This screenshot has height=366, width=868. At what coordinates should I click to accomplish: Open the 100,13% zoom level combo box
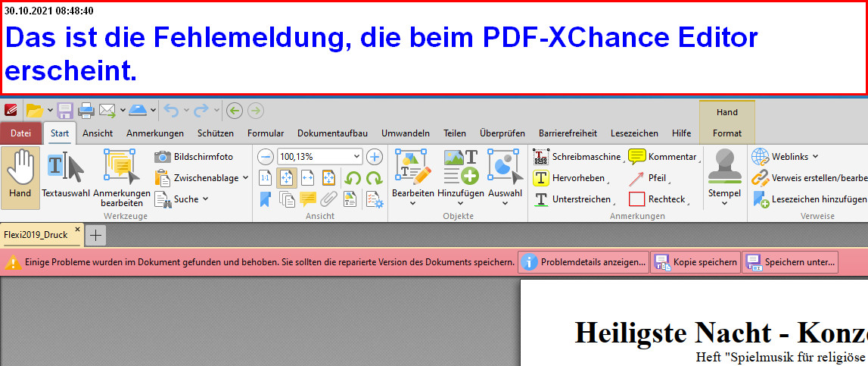319,157
